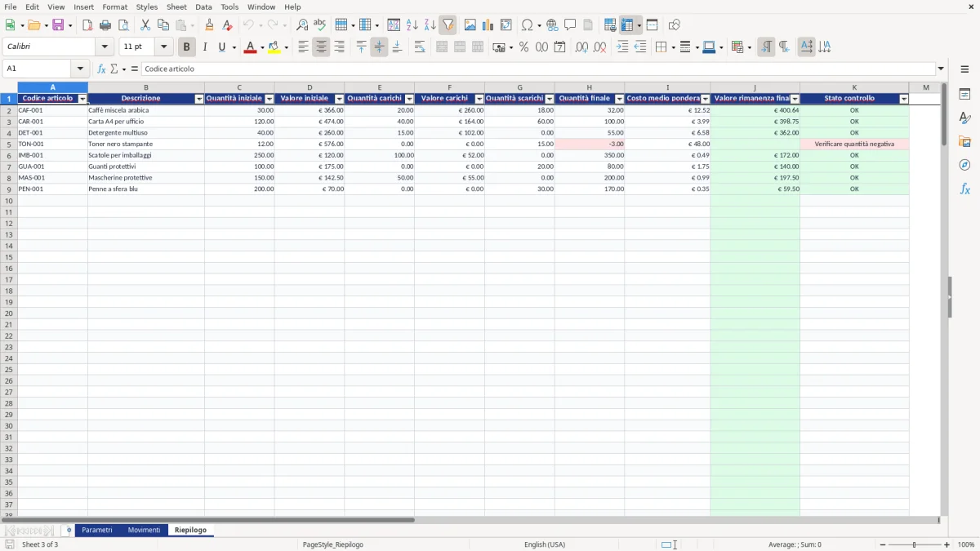Open the Sheet menu
The image size is (980, 551).
(x=176, y=7)
